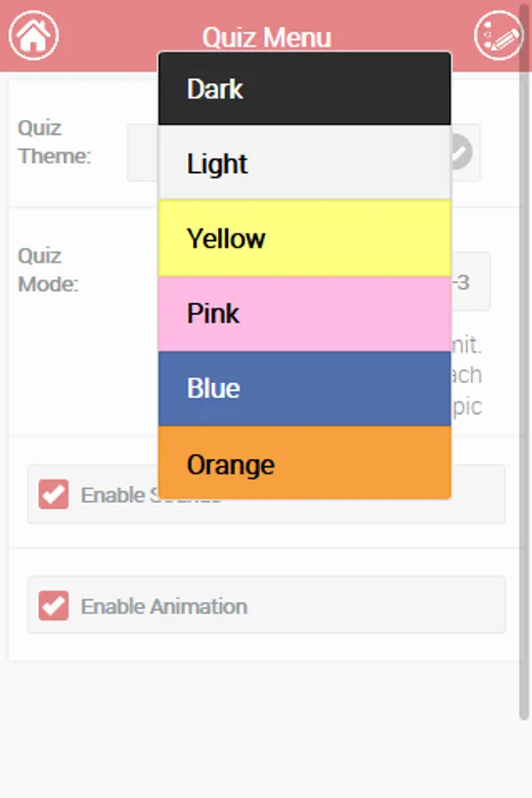Pick the Yellow theme swatch
The image size is (532, 798).
304,239
